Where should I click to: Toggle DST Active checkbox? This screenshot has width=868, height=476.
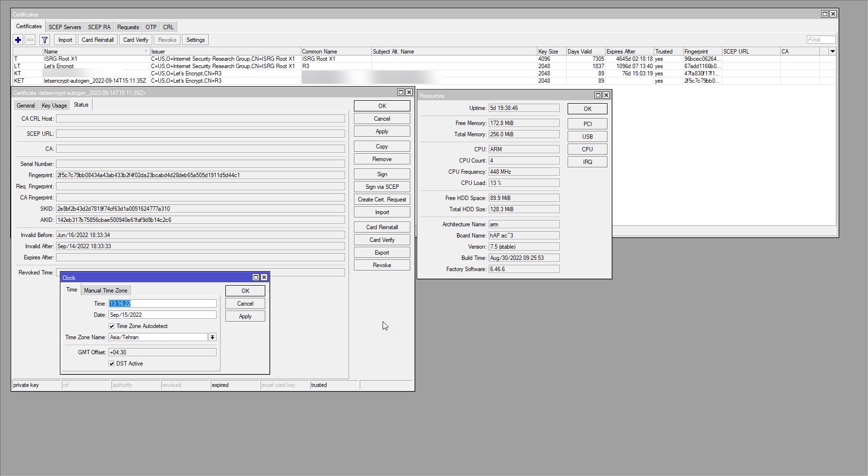tap(111, 364)
